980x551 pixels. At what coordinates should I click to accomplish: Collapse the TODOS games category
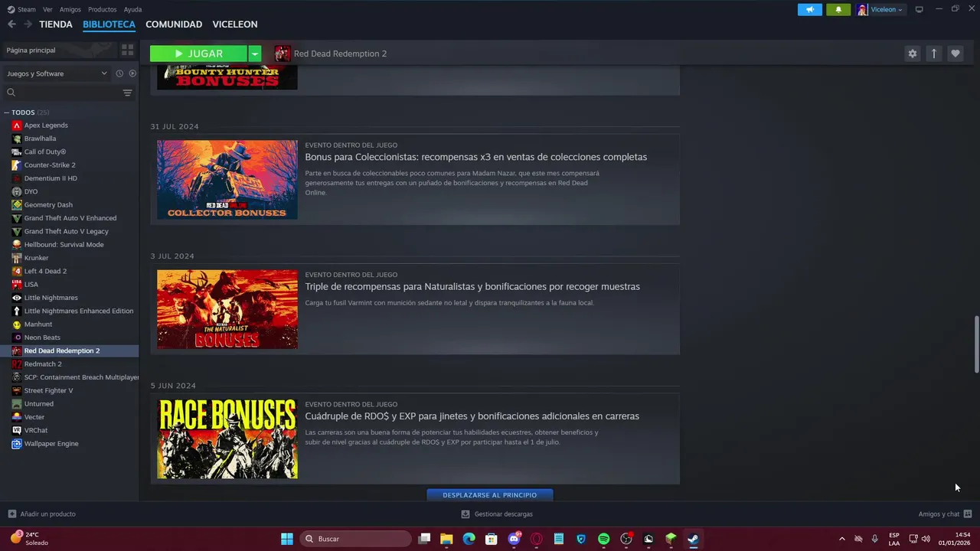7,112
